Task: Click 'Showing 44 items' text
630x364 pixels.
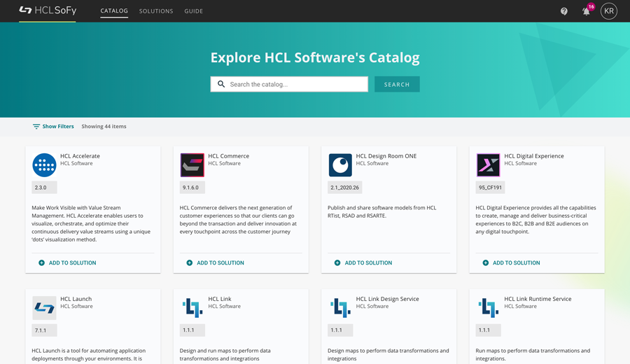Action: [x=104, y=127]
